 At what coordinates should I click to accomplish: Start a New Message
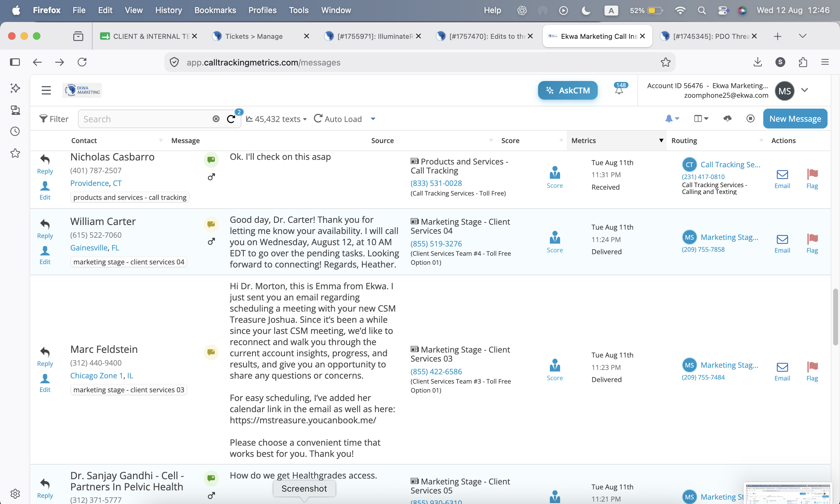(795, 119)
